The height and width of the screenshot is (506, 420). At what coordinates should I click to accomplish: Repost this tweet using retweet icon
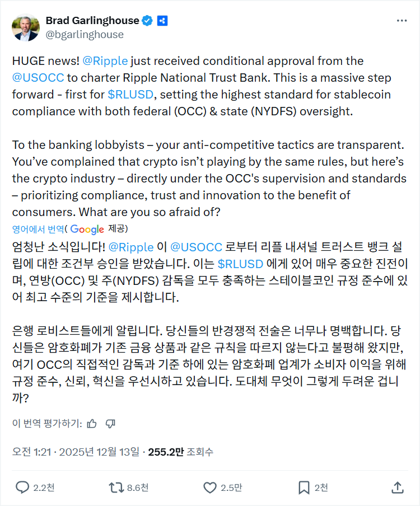tap(115, 488)
